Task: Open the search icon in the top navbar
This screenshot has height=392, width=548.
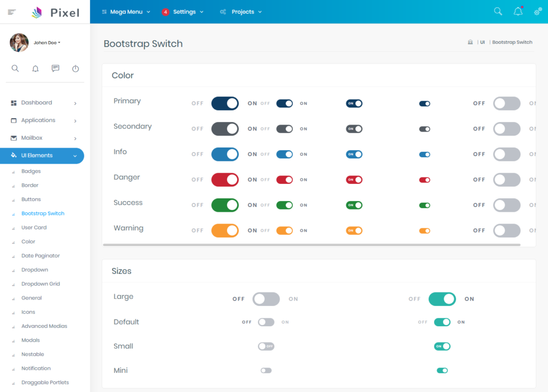Action: click(x=498, y=11)
